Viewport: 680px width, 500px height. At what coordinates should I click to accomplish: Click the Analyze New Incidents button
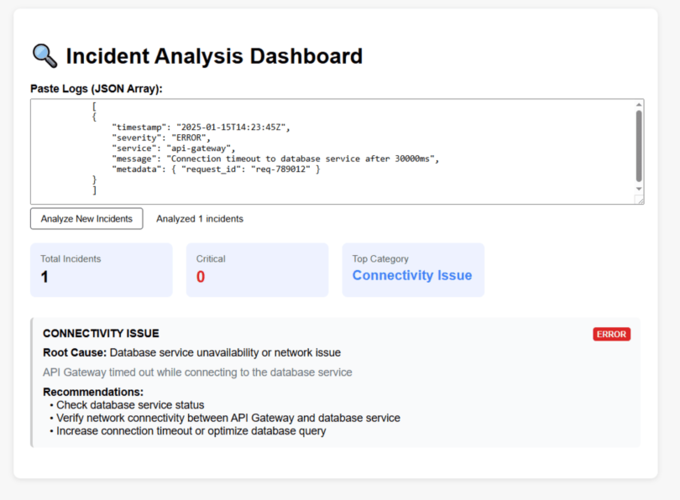click(x=86, y=219)
